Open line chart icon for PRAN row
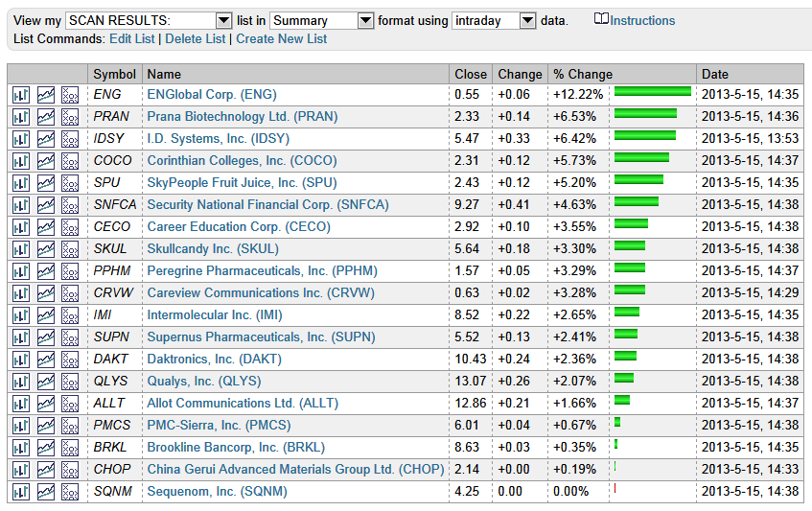This screenshot has width=812, height=511. 46,117
